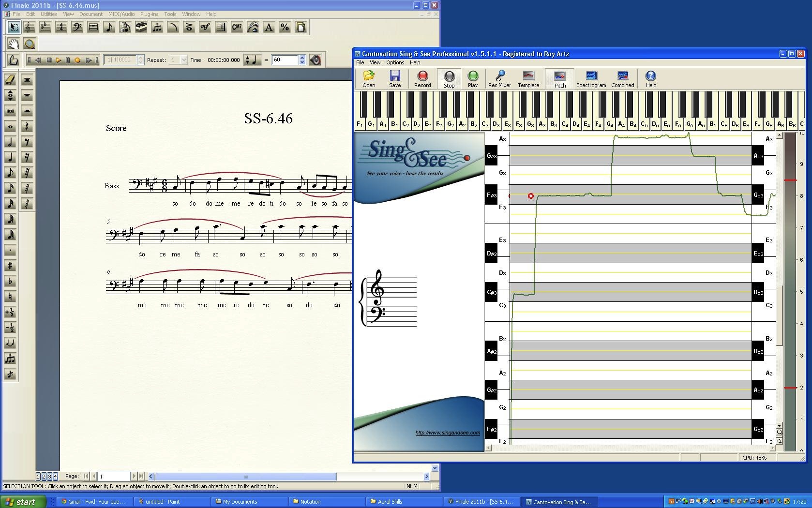
Task: Select the Expression mf tool
Action: click(205, 28)
